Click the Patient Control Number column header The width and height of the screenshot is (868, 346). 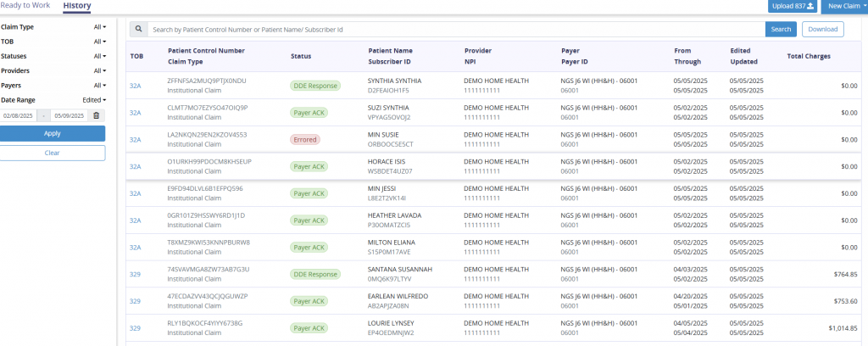(206, 50)
